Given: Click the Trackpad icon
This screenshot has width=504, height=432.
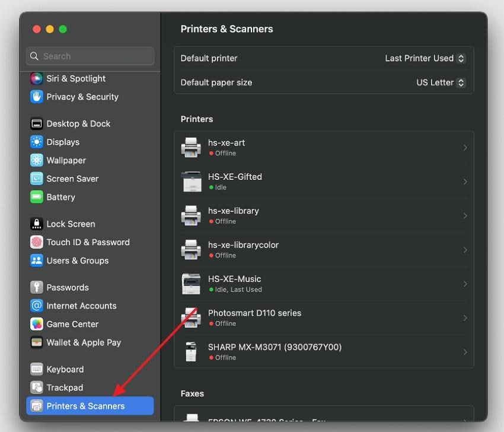Looking at the screenshot, I should tap(36, 387).
